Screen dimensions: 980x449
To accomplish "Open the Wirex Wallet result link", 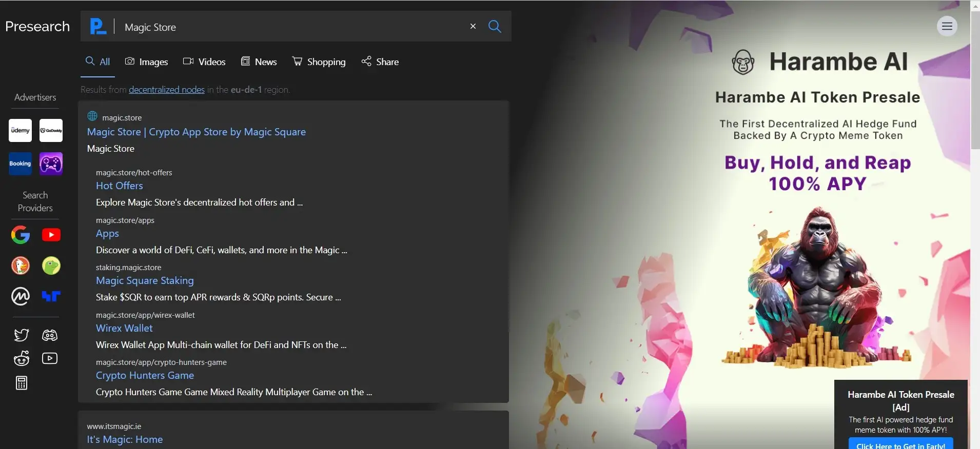I will pyautogui.click(x=124, y=328).
